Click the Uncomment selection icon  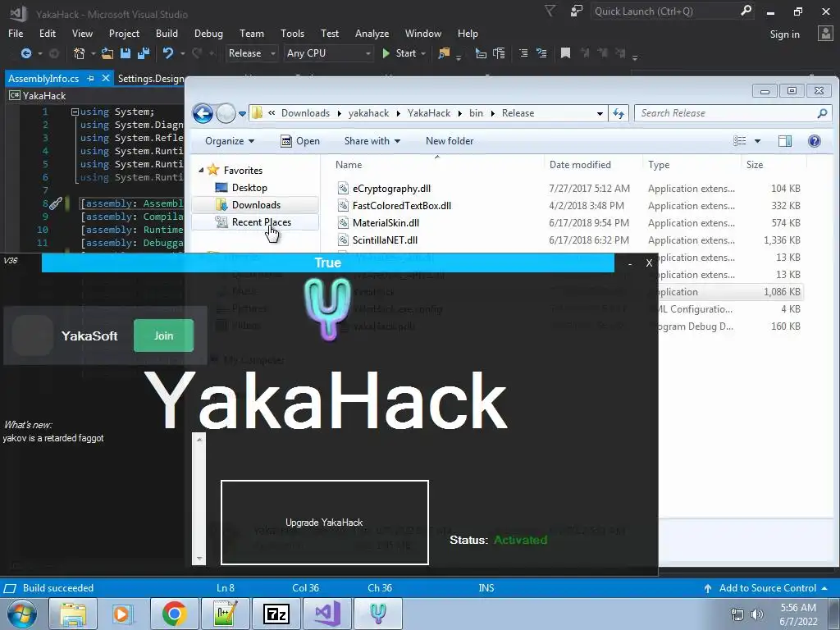(x=541, y=53)
